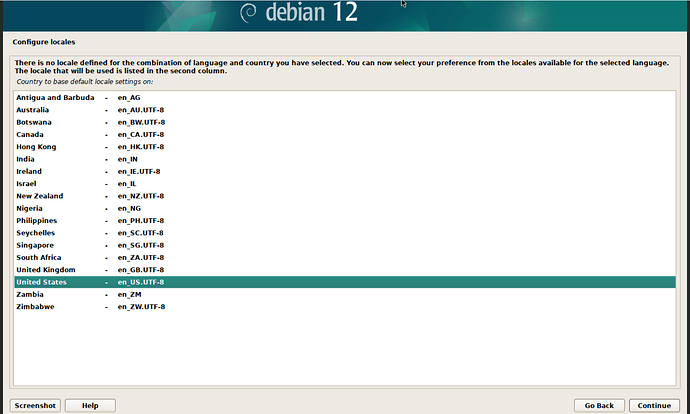
Task: Select India en_IN row
Action: (345, 159)
